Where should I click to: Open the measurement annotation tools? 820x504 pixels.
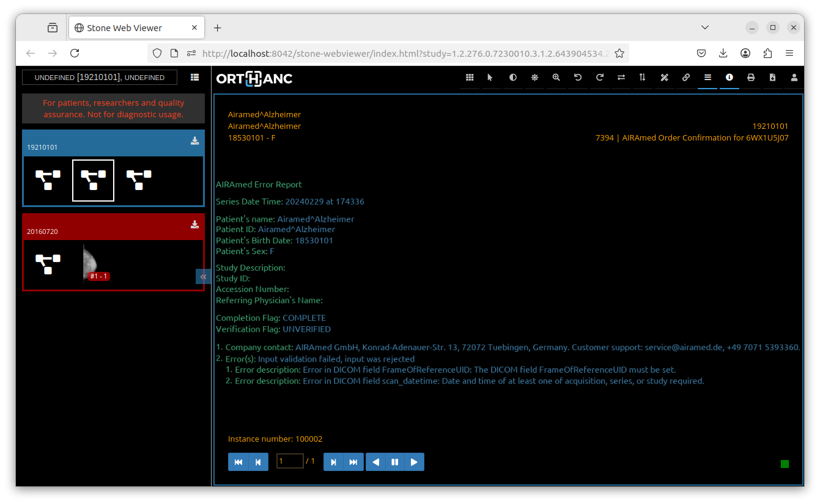pos(665,78)
